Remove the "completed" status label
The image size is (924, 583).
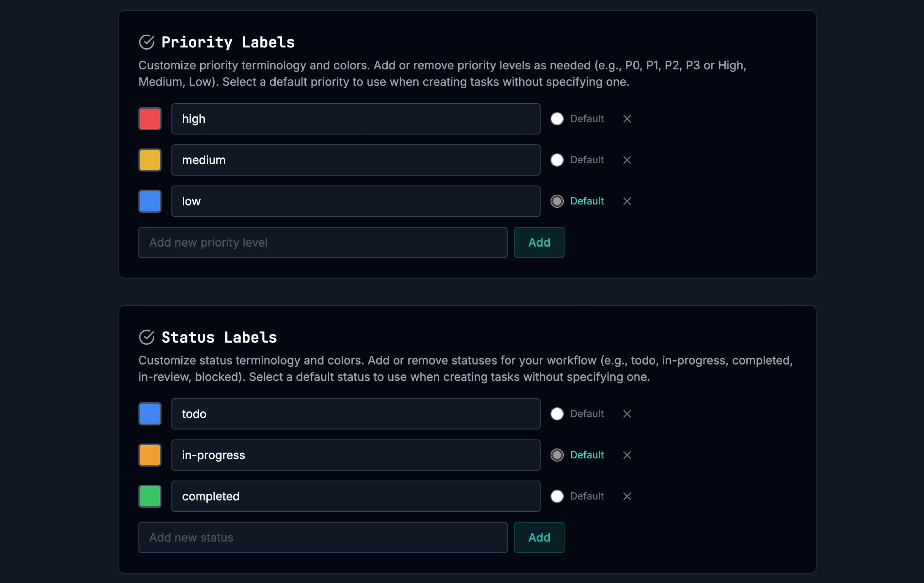point(627,496)
